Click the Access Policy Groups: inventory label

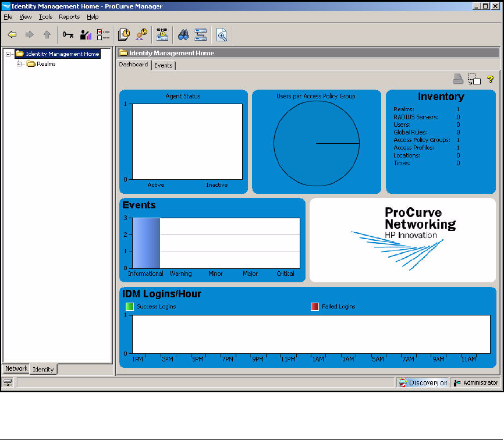[x=422, y=140]
